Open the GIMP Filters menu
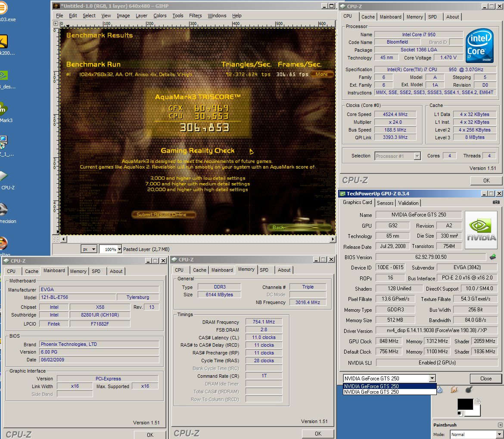Image resolution: width=504 pixels, height=439 pixels. pyautogui.click(x=196, y=16)
